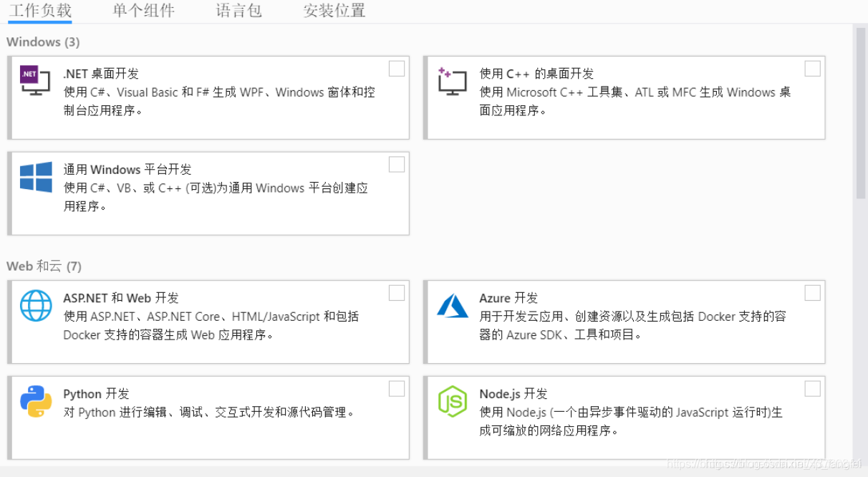Image resolution: width=868 pixels, height=477 pixels.
Task: Open the 语言包 tab
Action: tap(238, 11)
